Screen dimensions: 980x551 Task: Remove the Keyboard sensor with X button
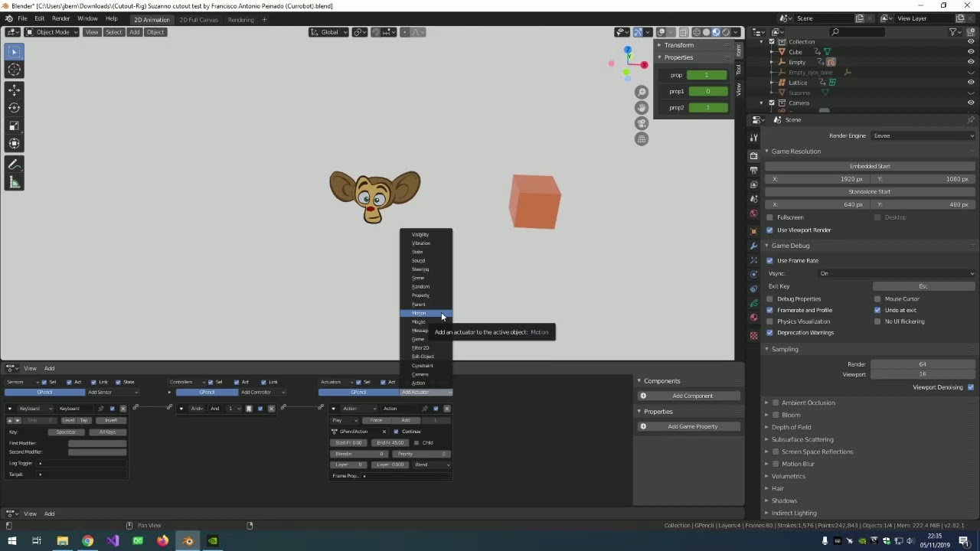point(123,409)
